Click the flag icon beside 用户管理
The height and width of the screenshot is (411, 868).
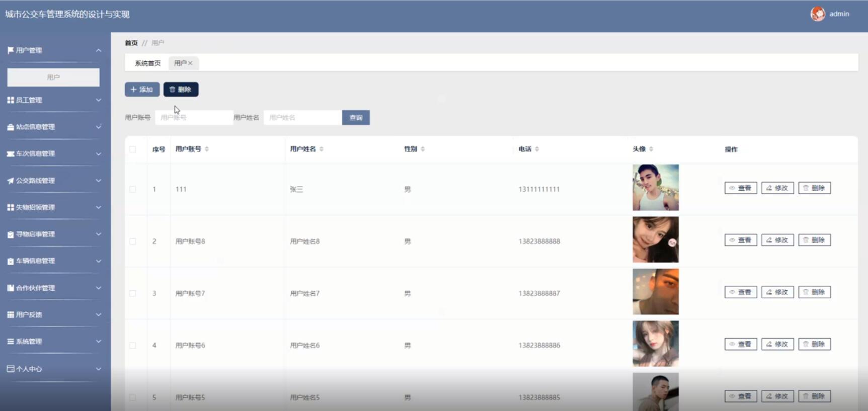[x=11, y=50]
